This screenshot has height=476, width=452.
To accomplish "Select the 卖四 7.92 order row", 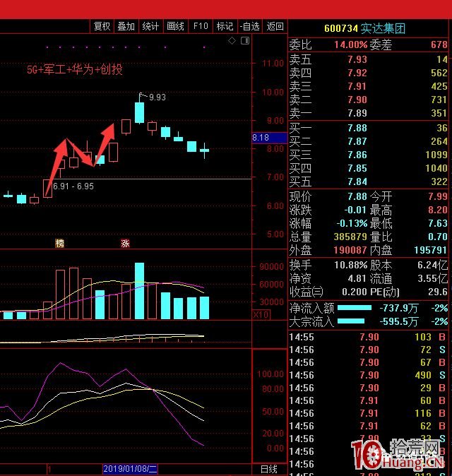I will tap(368, 73).
